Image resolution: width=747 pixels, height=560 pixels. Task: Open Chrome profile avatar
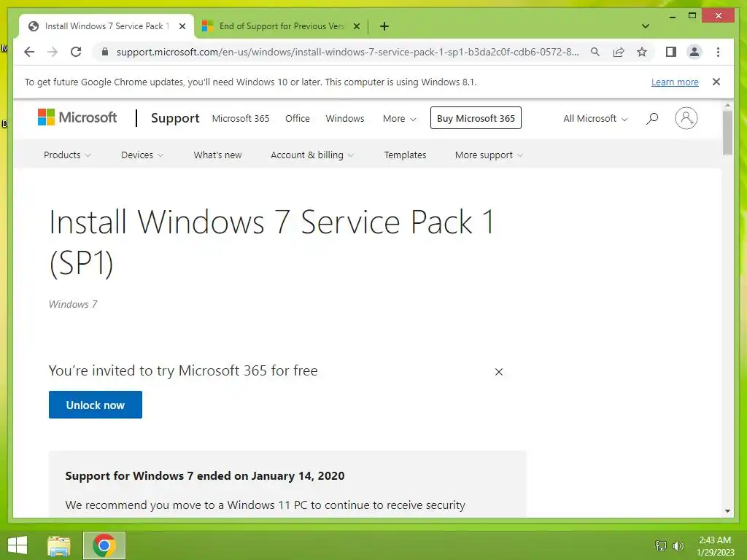click(694, 52)
